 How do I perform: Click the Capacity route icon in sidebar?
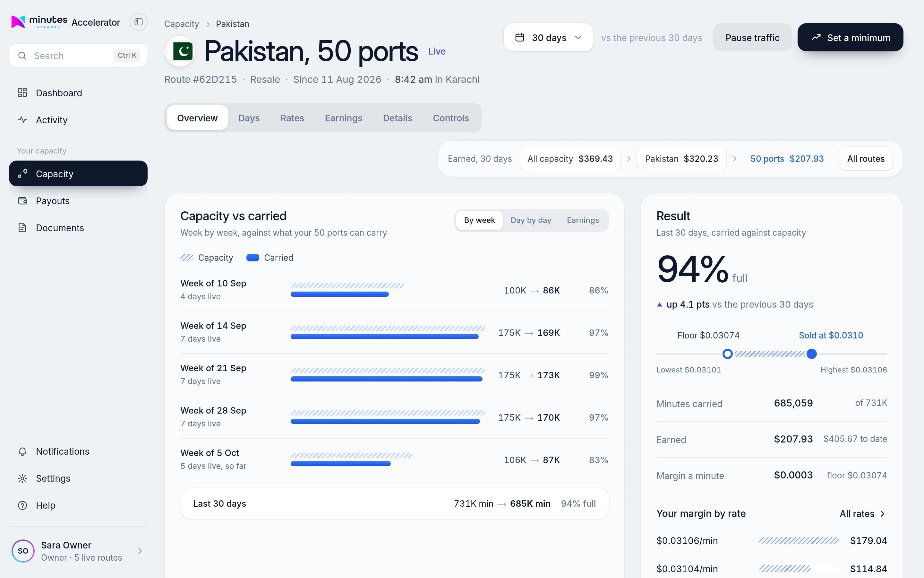(x=22, y=173)
